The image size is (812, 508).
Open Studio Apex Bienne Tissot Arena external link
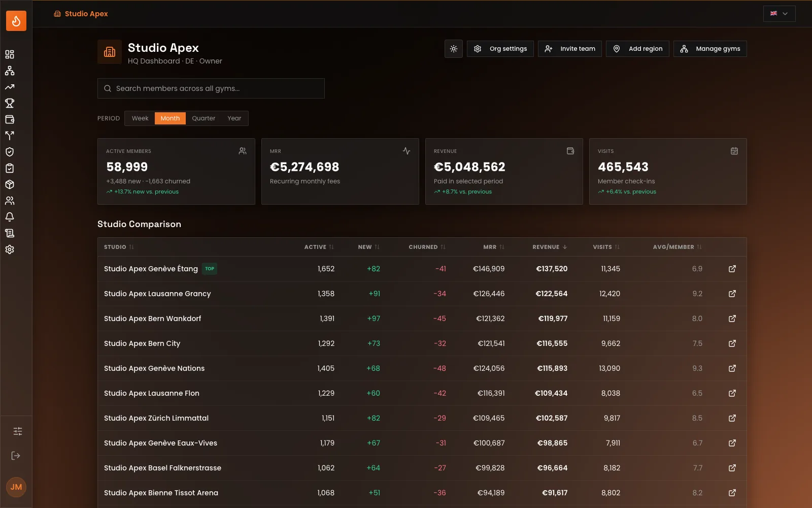point(732,493)
